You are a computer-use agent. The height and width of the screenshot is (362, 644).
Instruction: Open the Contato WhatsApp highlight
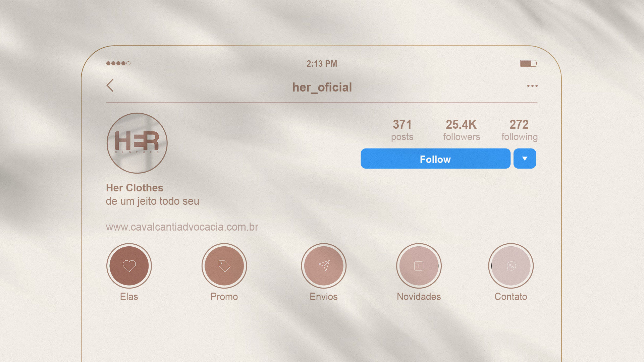pyautogui.click(x=511, y=266)
